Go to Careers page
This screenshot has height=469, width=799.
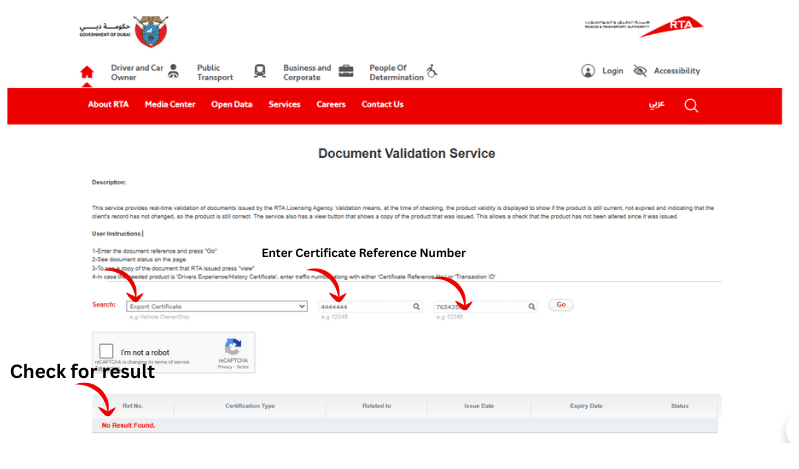click(x=331, y=105)
